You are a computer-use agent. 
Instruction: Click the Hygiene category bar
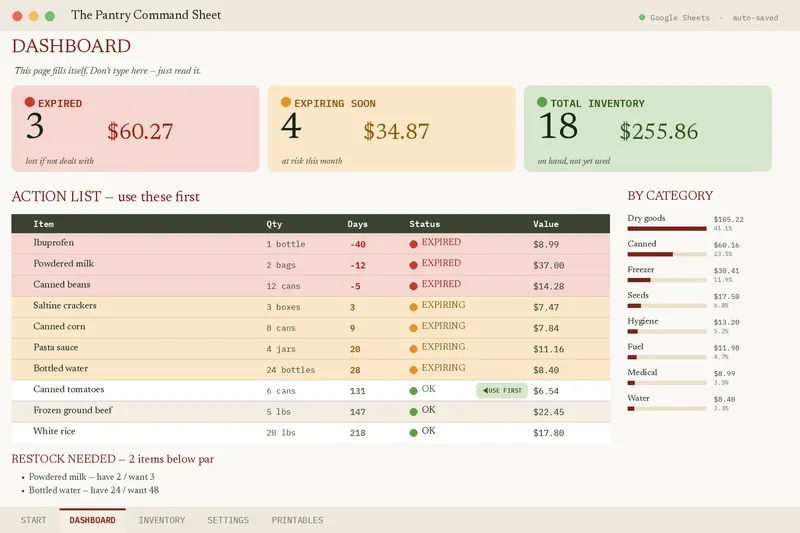[x=667, y=332]
